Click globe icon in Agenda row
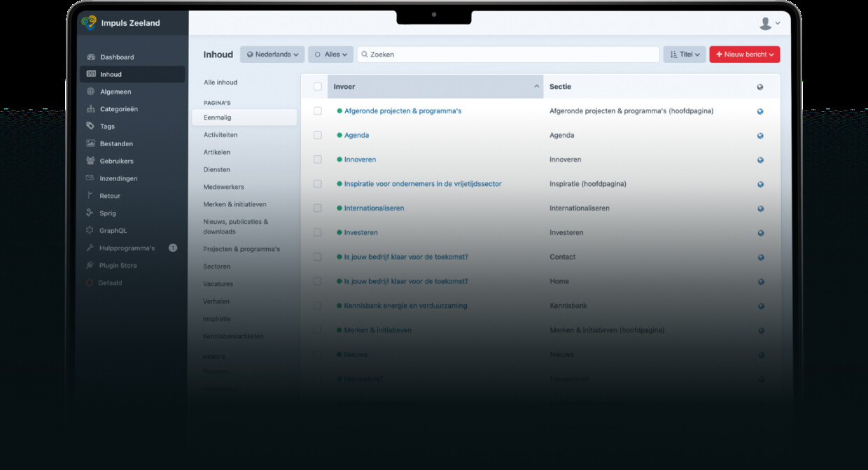Screen dimensions: 868x470 click(x=760, y=136)
